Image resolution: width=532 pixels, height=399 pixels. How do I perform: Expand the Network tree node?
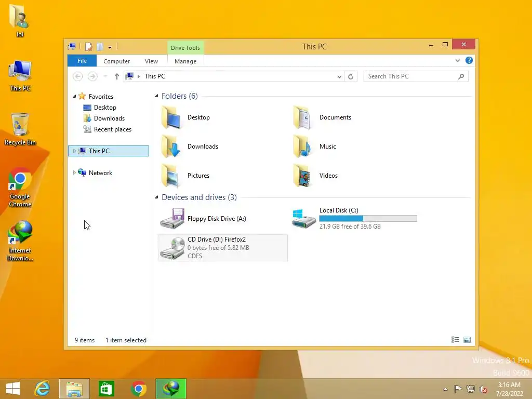coord(74,172)
